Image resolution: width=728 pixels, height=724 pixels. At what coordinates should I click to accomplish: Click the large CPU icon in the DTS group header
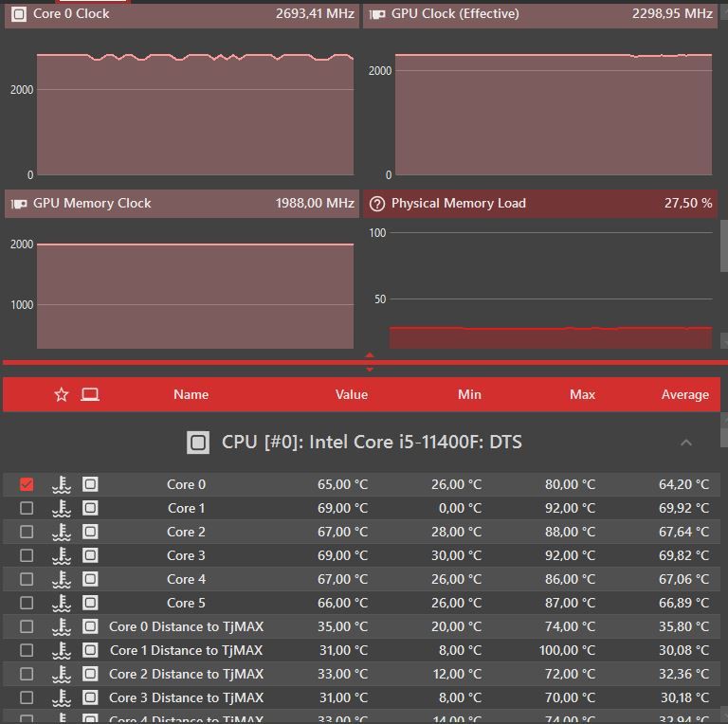(x=198, y=443)
